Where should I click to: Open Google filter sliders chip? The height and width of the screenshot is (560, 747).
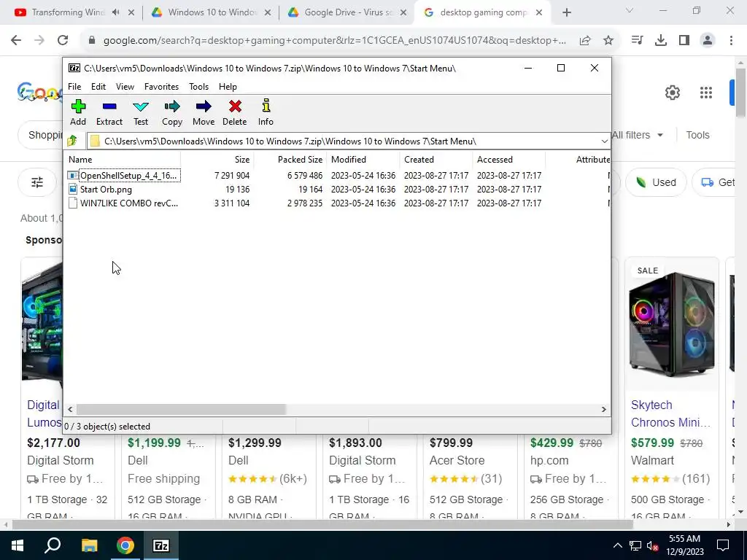click(37, 182)
